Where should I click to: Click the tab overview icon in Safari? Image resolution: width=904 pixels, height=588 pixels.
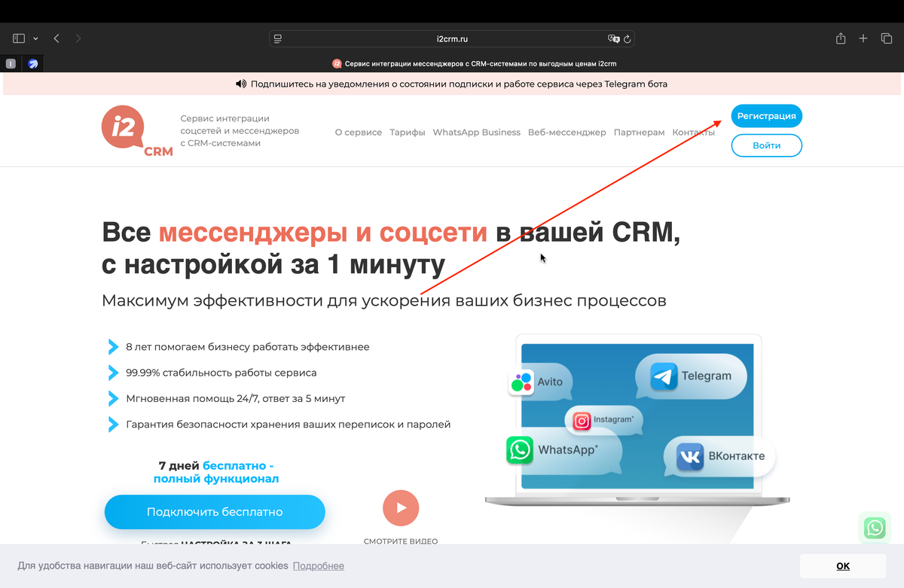coord(886,38)
